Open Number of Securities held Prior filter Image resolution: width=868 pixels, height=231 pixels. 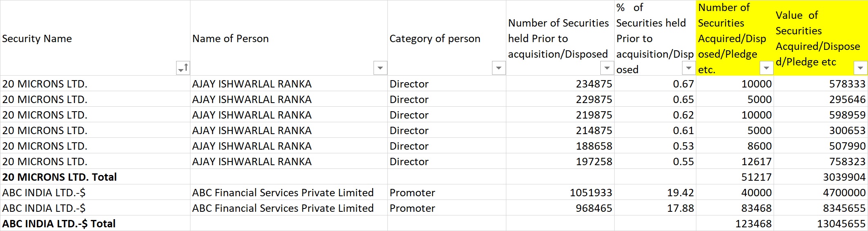(x=607, y=68)
